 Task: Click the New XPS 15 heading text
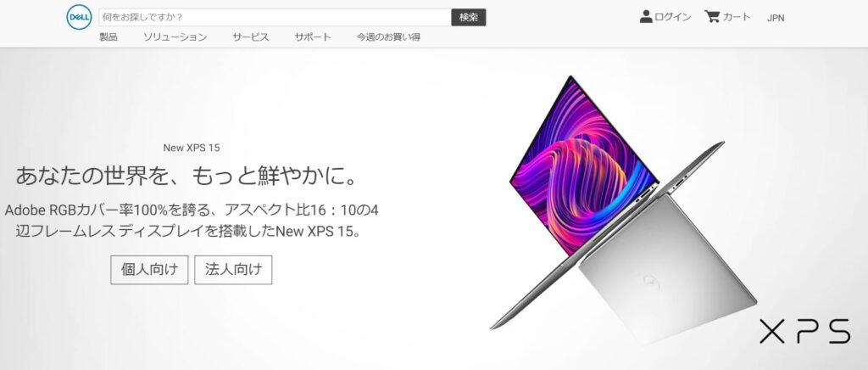(x=192, y=148)
